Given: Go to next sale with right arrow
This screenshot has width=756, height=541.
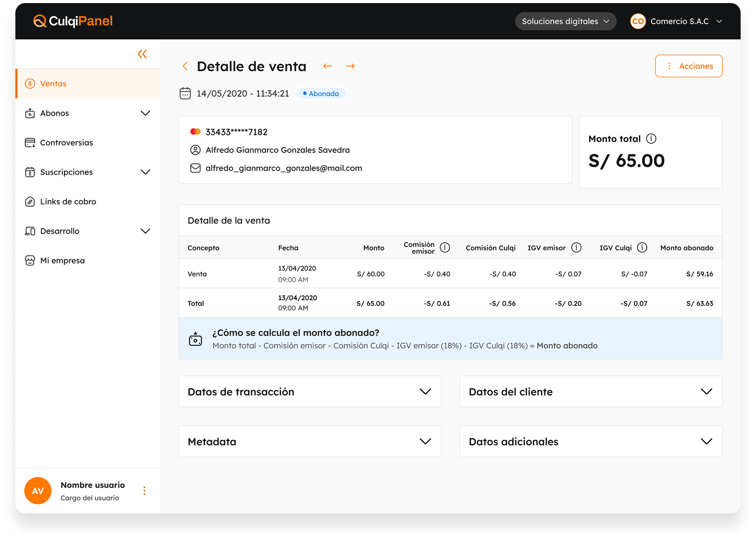Looking at the screenshot, I should 350,66.
